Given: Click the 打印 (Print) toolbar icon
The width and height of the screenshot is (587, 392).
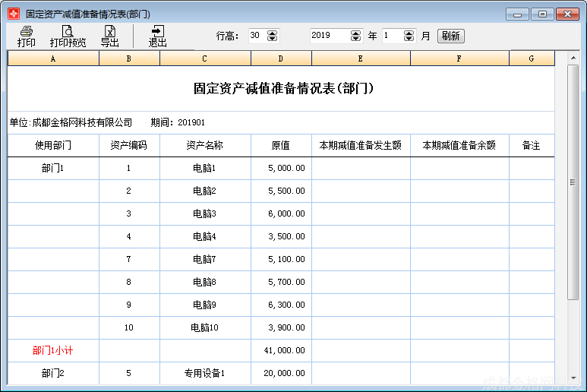Looking at the screenshot, I should pyautogui.click(x=27, y=36).
